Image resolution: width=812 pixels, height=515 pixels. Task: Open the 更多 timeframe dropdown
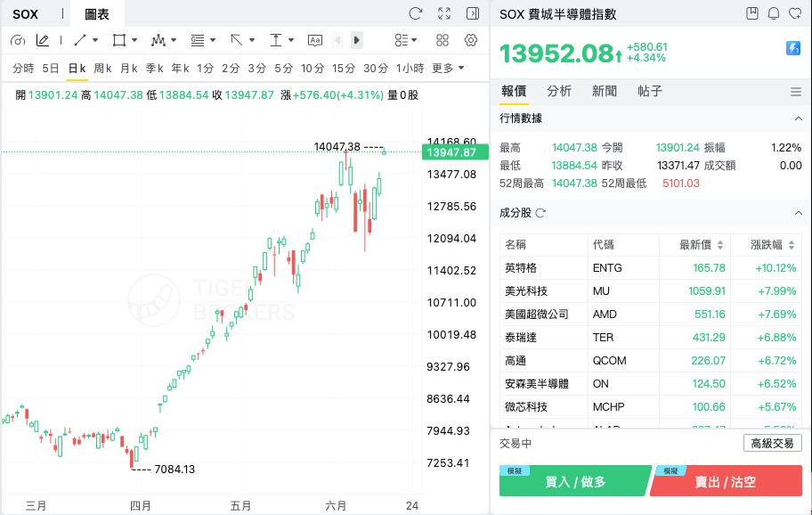(448, 69)
